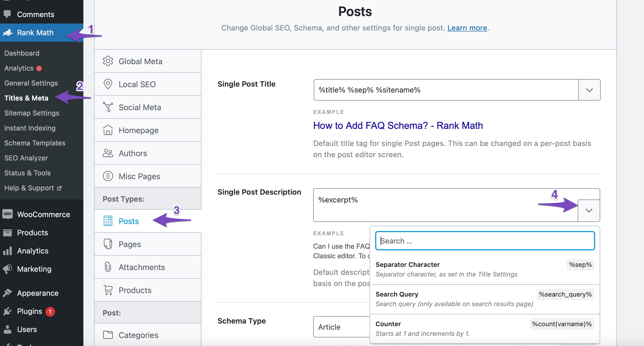Switch to the Pages tab
Screen dimensions: 644x346
click(148, 244)
